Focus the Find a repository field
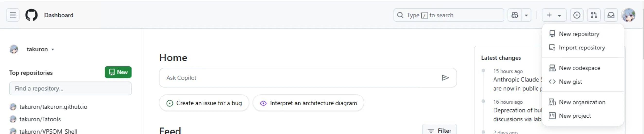Screen dimensions: 644x134 (70, 88)
